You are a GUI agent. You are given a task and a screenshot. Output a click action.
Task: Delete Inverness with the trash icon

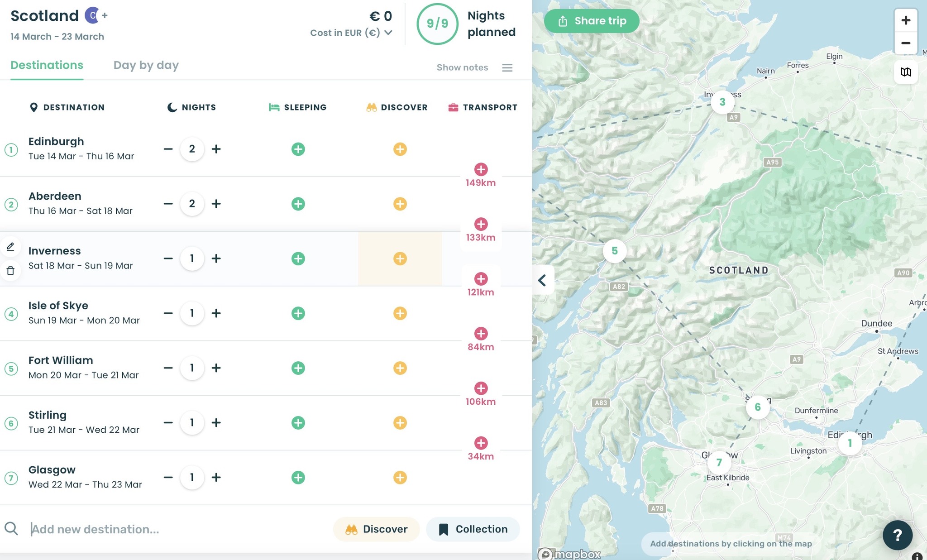[x=10, y=271]
